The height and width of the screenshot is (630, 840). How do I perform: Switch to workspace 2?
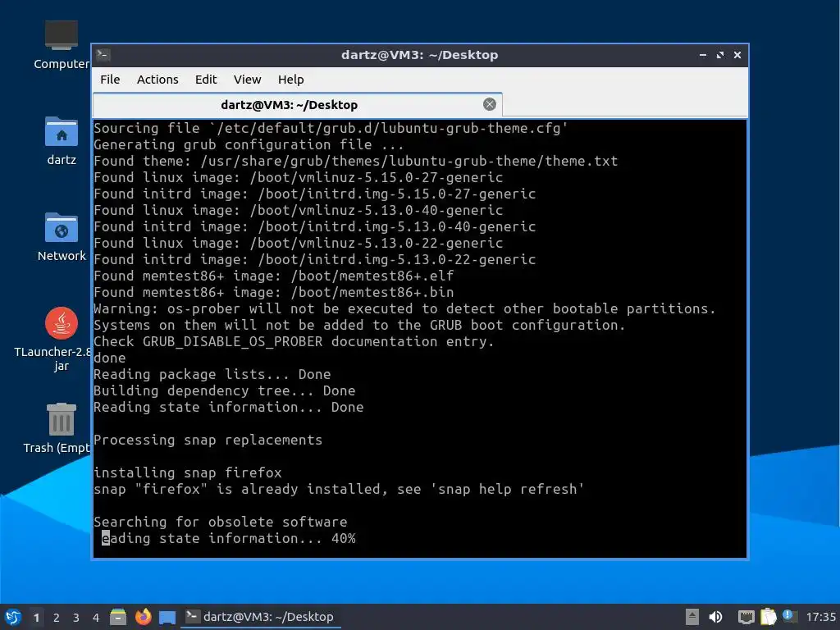[57, 618]
